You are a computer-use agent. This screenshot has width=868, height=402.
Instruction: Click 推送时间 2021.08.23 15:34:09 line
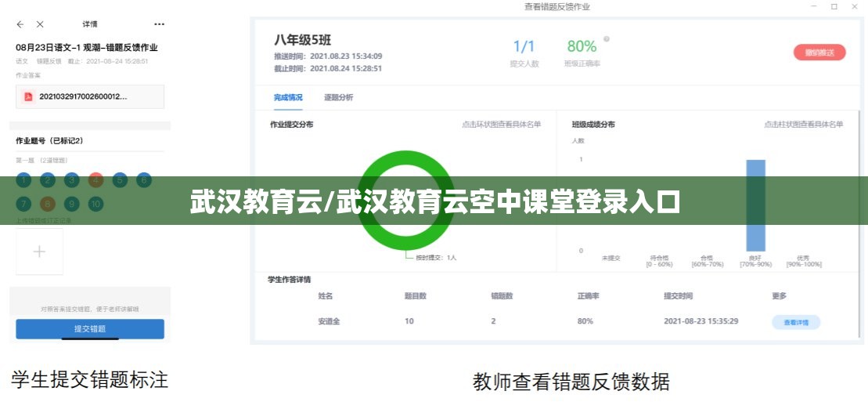tap(328, 56)
